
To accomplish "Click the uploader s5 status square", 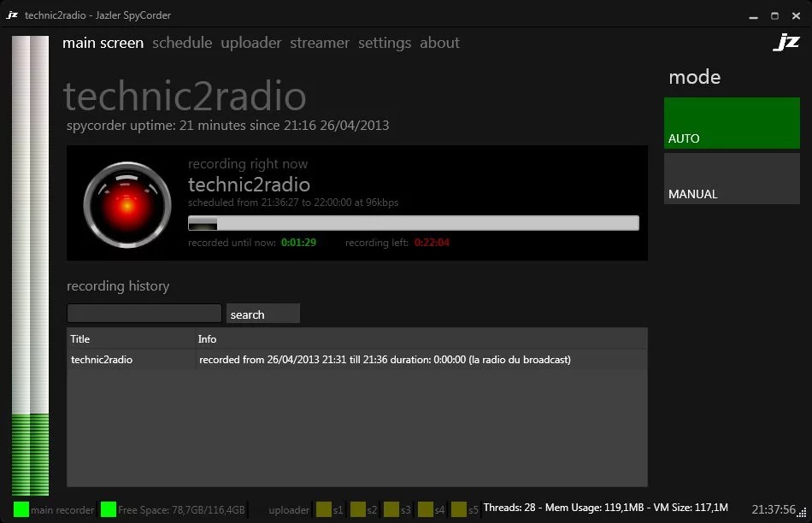I will pos(459,509).
